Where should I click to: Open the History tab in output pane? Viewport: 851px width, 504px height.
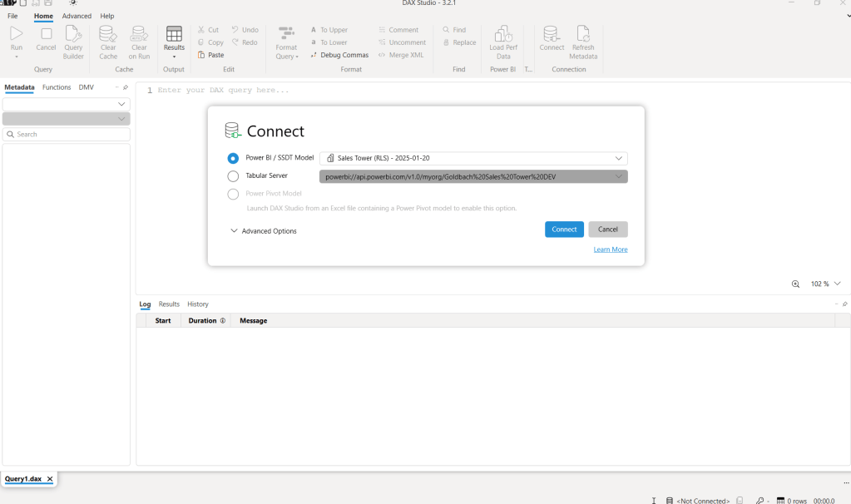click(197, 304)
